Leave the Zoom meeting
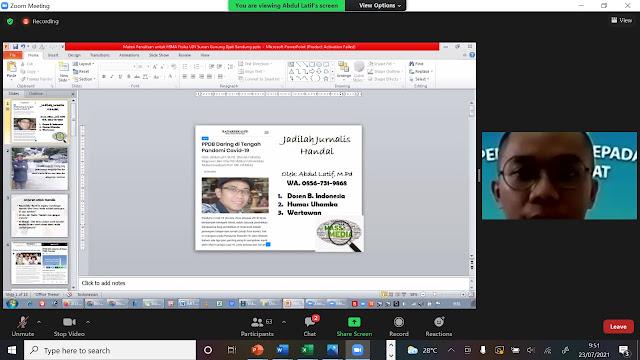 (x=618, y=327)
